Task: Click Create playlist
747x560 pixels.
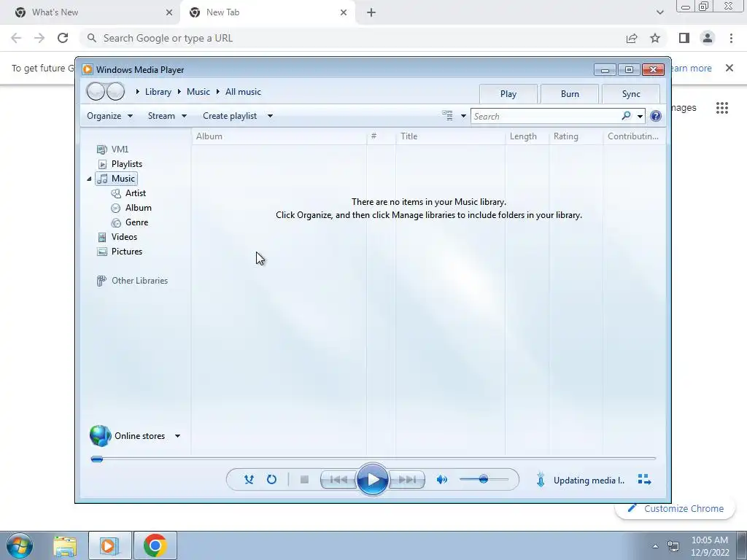Action: pos(230,116)
